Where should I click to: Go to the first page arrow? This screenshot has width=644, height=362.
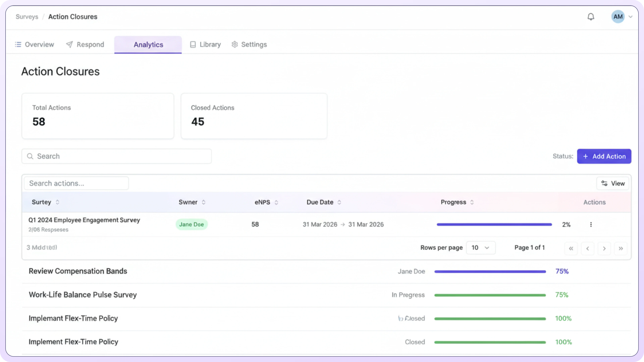click(571, 248)
